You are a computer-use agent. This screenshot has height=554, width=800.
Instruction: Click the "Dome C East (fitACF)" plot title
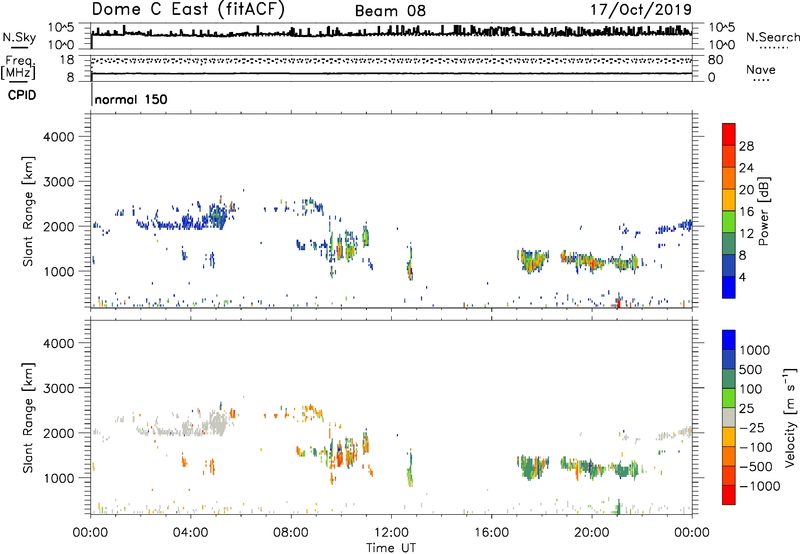point(188,9)
